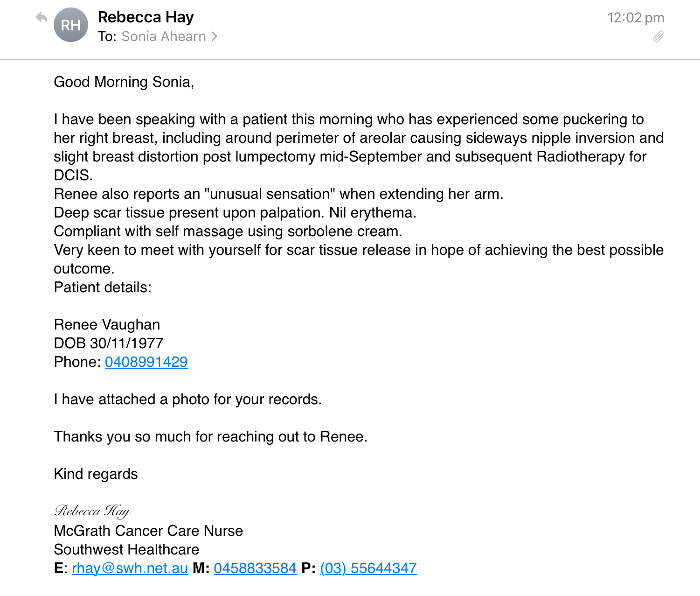The image size is (700, 596).
Task: Click "McGrath Cancer Care Nurse" title
Action: click(x=148, y=531)
